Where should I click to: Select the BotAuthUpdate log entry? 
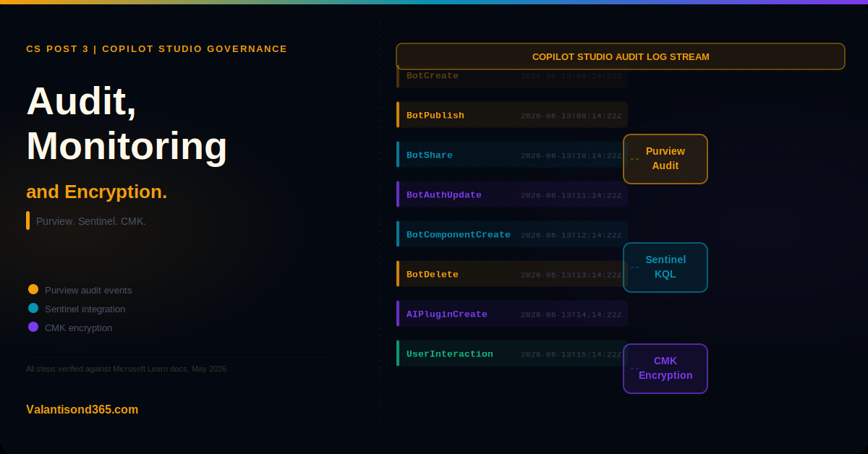(512, 194)
